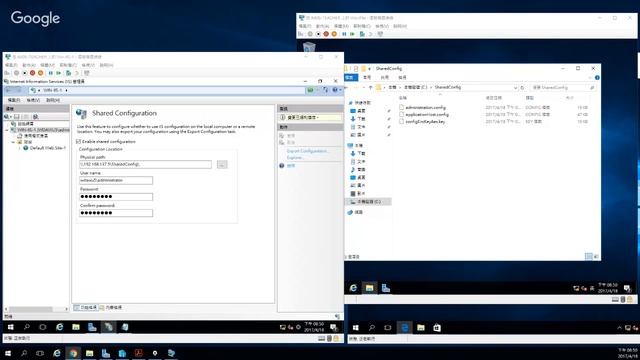Click the Confirm password field
The width and height of the screenshot is (640, 360).
coord(116,213)
